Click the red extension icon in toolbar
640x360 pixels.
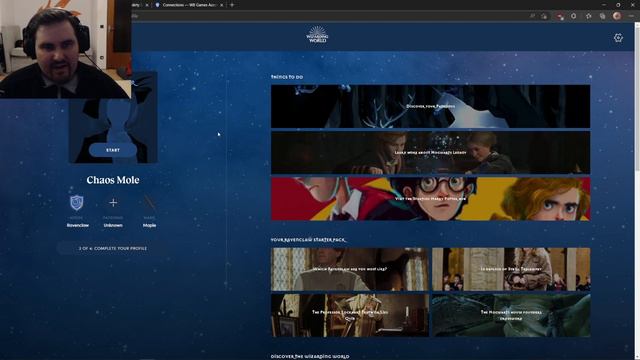click(560, 16)
